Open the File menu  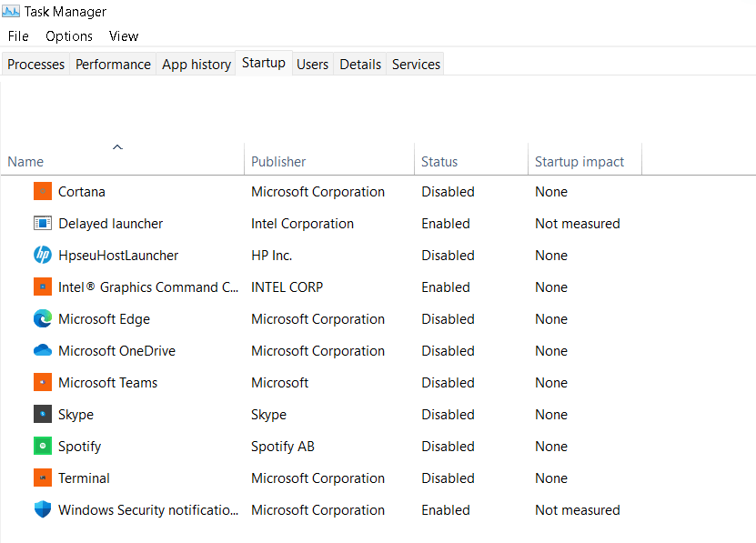(17, 36)
